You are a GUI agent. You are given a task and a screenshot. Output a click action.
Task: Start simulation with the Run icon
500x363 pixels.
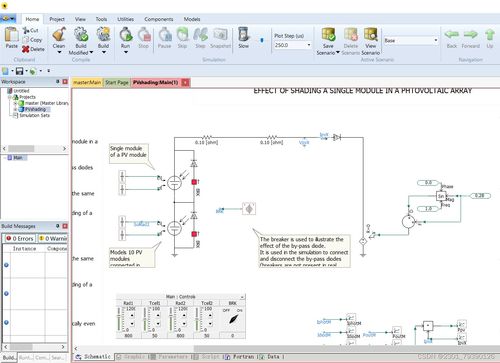point(126,34)
